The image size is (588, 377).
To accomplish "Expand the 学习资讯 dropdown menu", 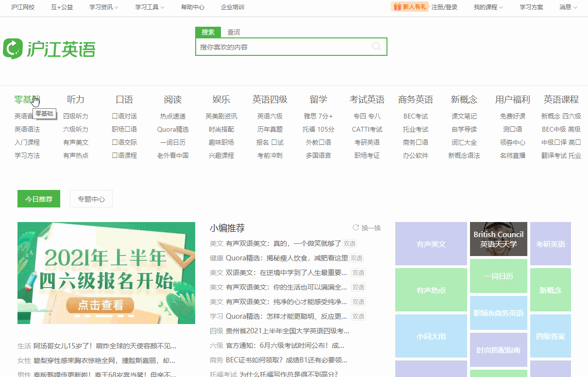I will 103,7.
